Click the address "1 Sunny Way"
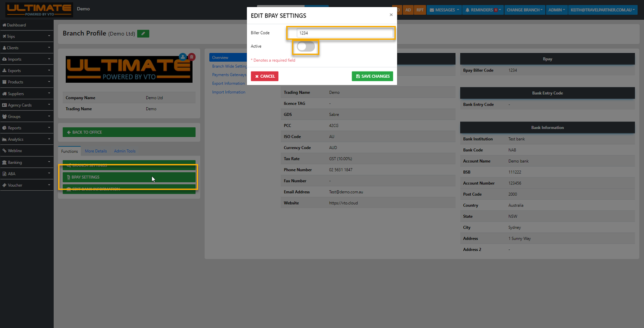This screenshot has width=644, height=328. pos(520,239)
